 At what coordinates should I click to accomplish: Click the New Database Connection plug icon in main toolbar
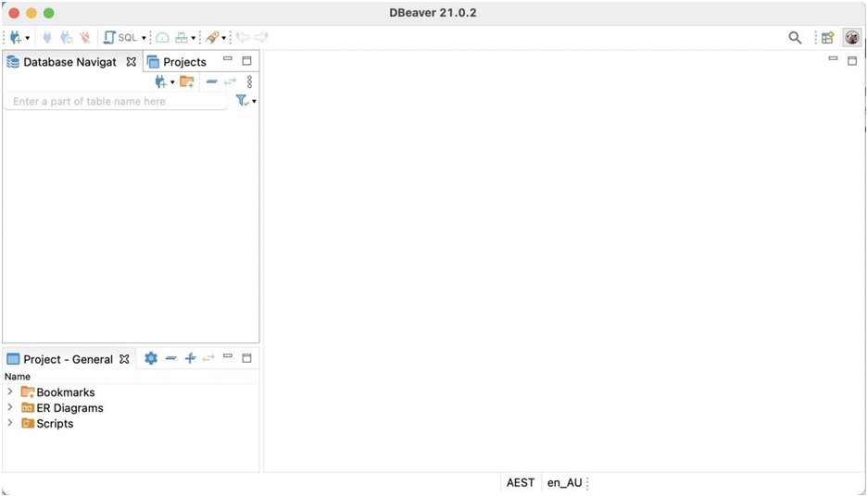tap(16, 38)
